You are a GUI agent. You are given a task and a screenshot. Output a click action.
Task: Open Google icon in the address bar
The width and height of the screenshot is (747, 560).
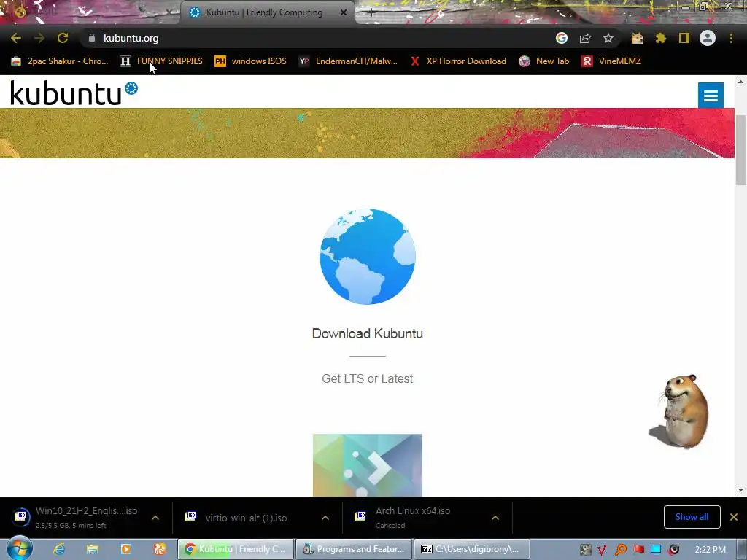tap(562, 38)
